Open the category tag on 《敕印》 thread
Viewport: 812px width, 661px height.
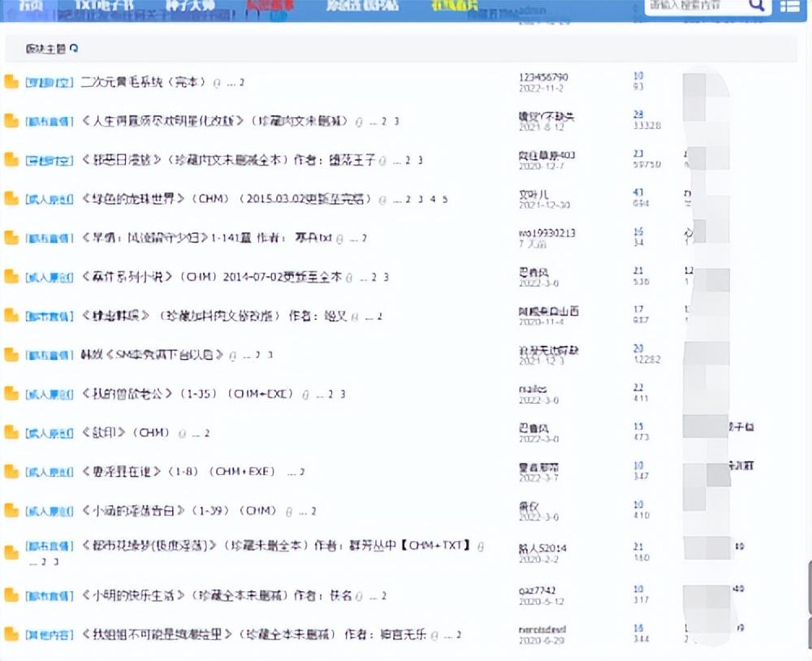click(49, 432)
